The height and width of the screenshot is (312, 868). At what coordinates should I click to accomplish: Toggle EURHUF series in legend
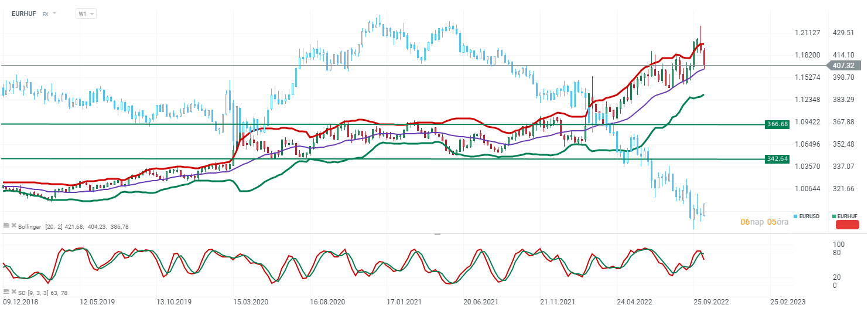pos(848,216)
